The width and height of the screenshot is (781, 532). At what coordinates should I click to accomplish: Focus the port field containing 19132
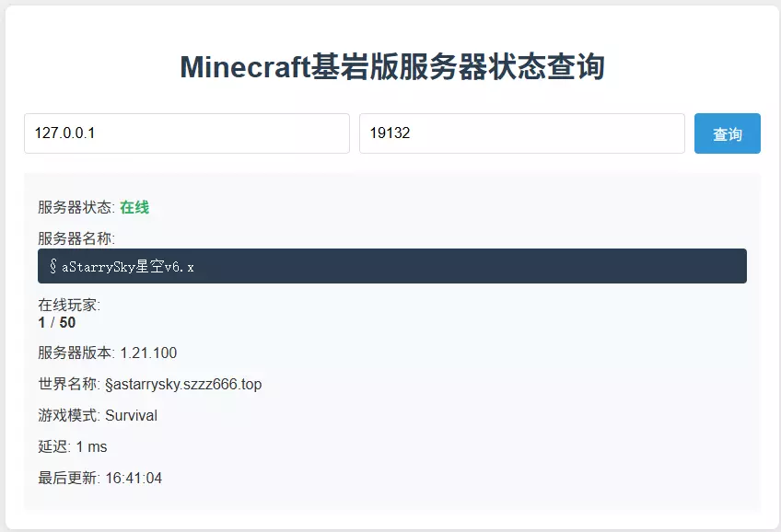(x=522, y=133)
